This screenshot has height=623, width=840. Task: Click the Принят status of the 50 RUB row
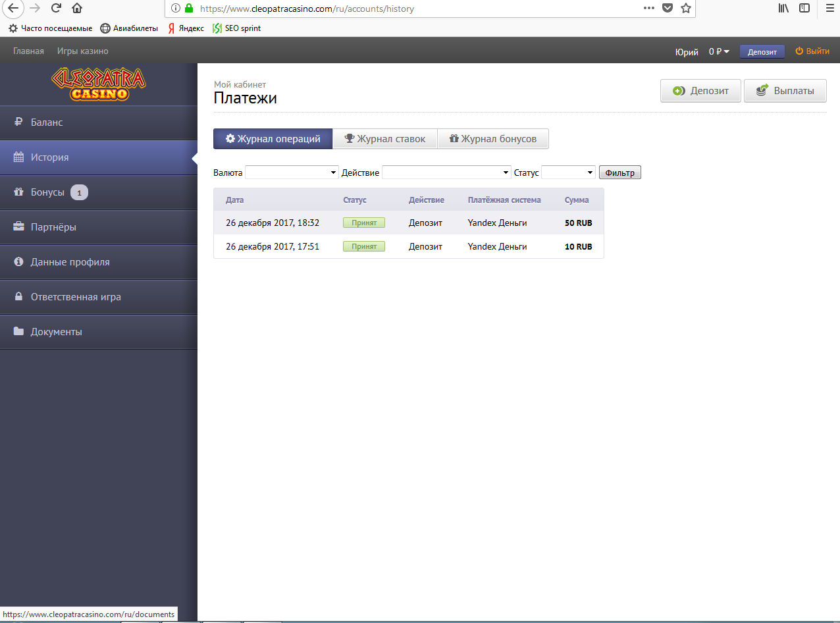click(364, 223)
